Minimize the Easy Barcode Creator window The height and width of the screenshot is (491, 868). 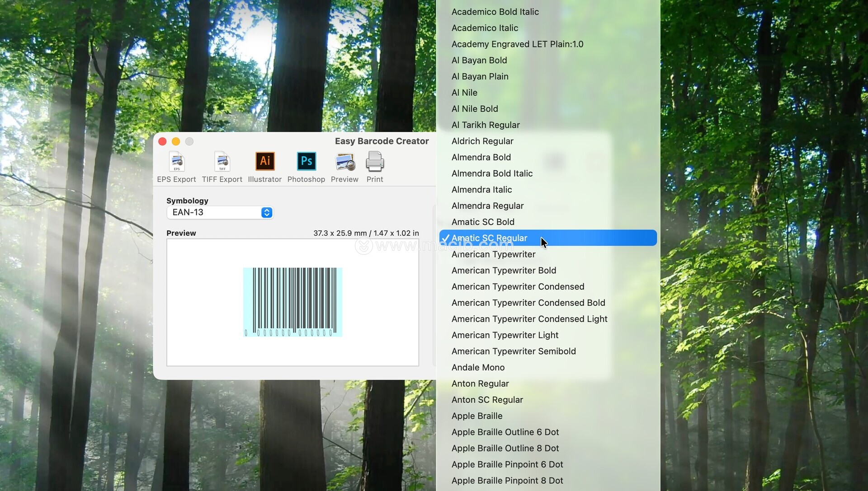click(x=176, y=141)
